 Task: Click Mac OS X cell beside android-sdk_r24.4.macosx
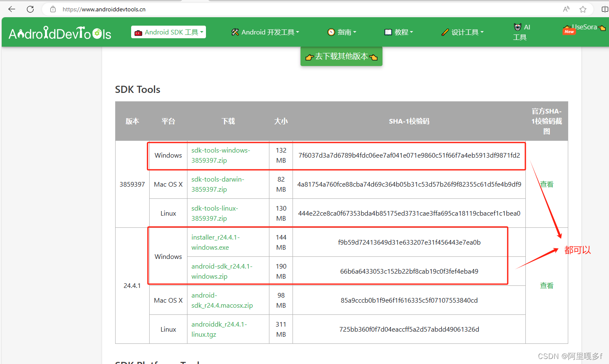coord(168,300)
